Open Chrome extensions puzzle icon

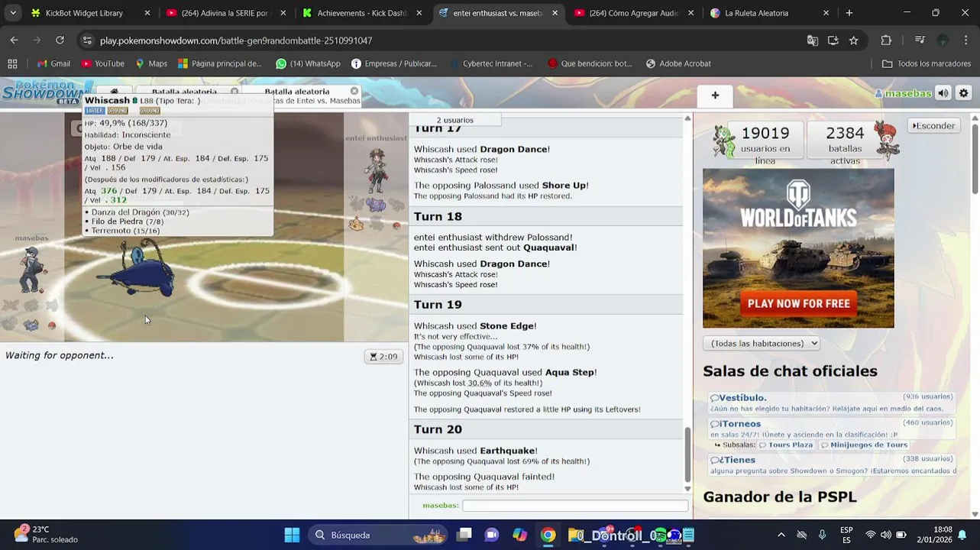(886, 40)
